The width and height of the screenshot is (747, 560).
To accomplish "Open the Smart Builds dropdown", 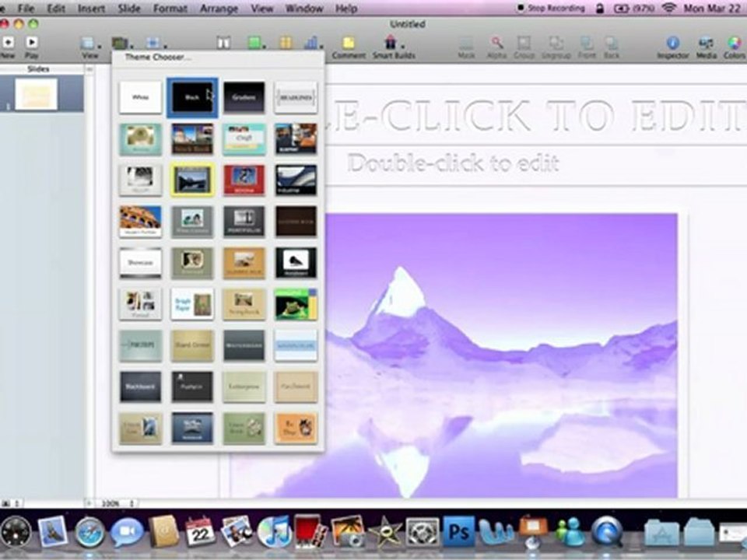I will coord(393,47).
